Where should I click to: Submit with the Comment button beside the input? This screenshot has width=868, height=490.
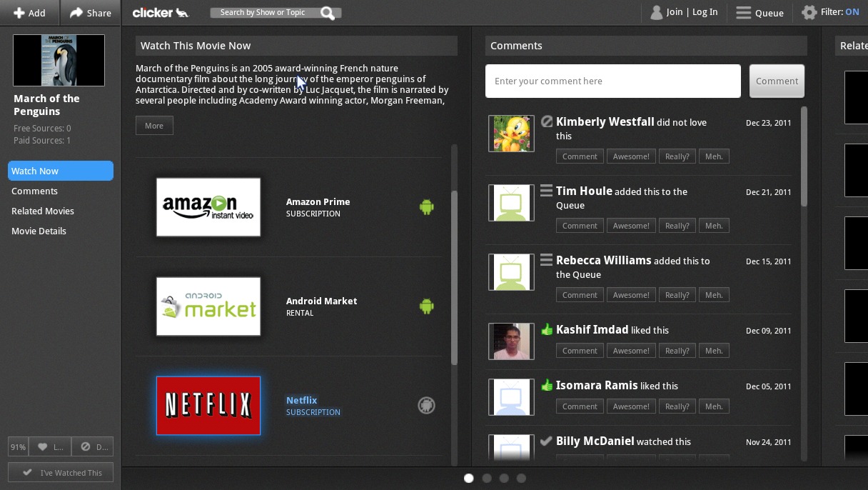(x=777, y=81)
